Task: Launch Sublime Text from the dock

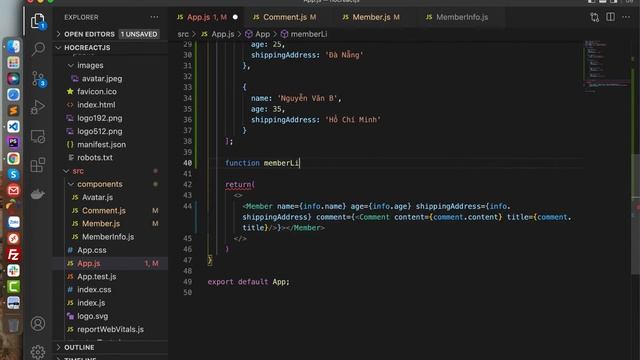Action: [x=13, y=110]
